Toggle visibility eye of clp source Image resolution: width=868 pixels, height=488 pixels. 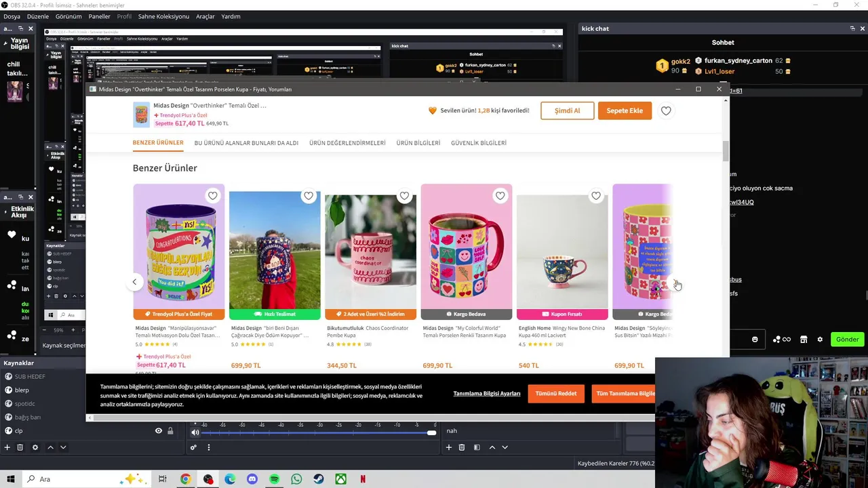tap(159, 431)
